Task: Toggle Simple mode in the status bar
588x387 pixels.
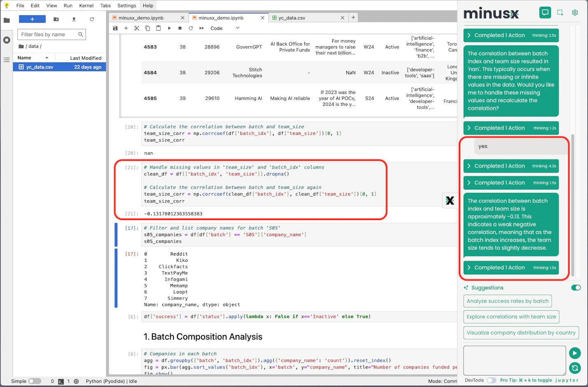Action: tap(35, 381)
